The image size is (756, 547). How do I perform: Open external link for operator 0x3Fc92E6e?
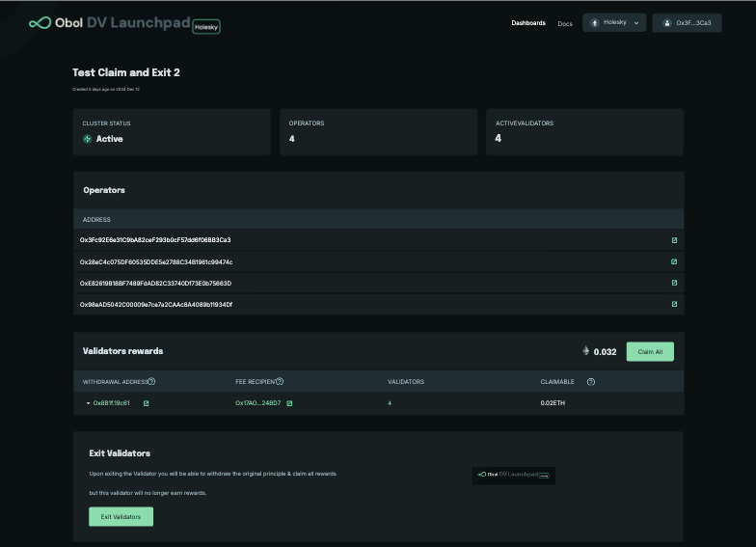pyautogui.click(x=674, y=240)
